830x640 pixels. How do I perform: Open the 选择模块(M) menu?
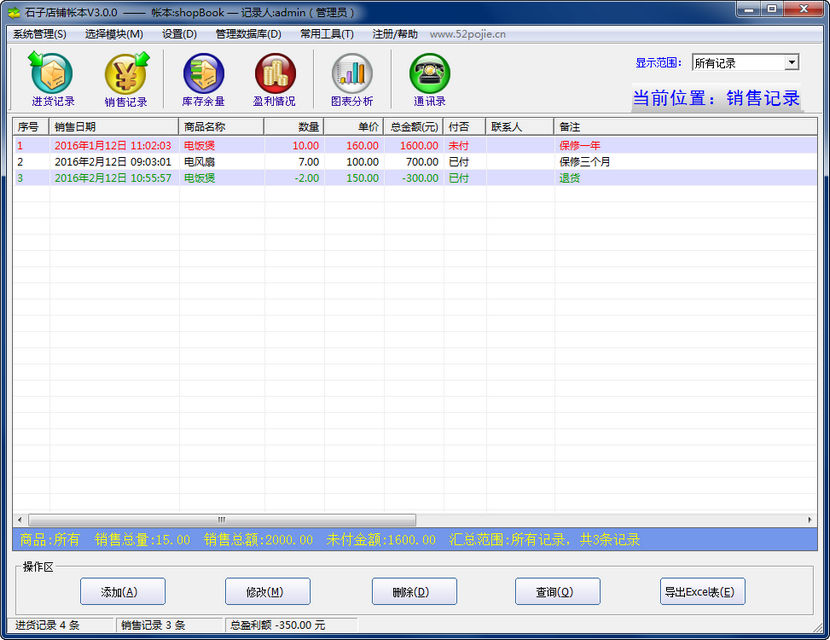coord(114,34)
